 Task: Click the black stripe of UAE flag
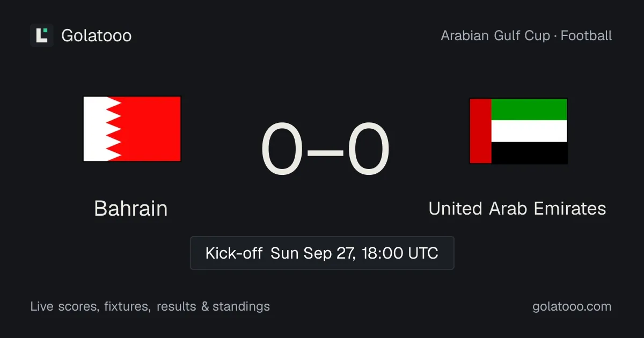tap(529, 153)
